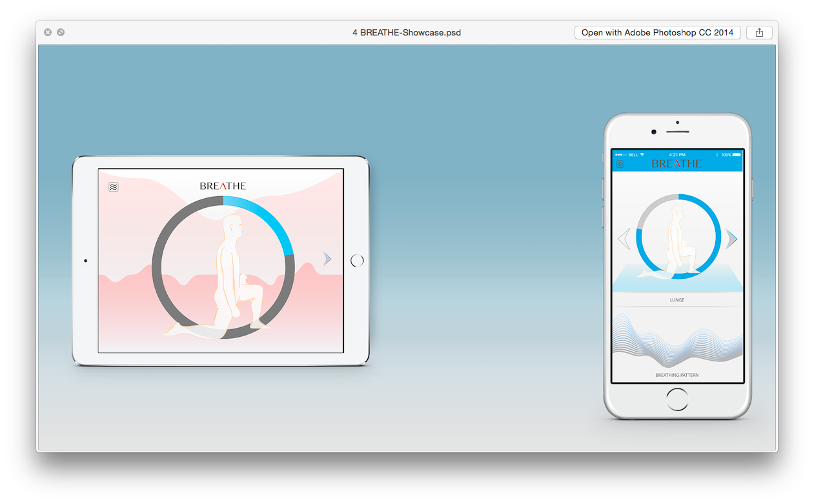
Task: Click the BREATHING PATTERN label
Action: (x=677, y=375)
